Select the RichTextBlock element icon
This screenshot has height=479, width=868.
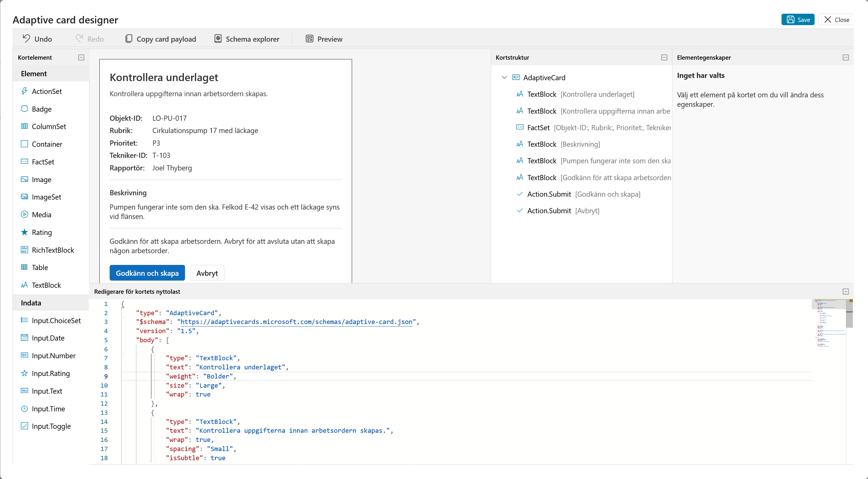24,250
